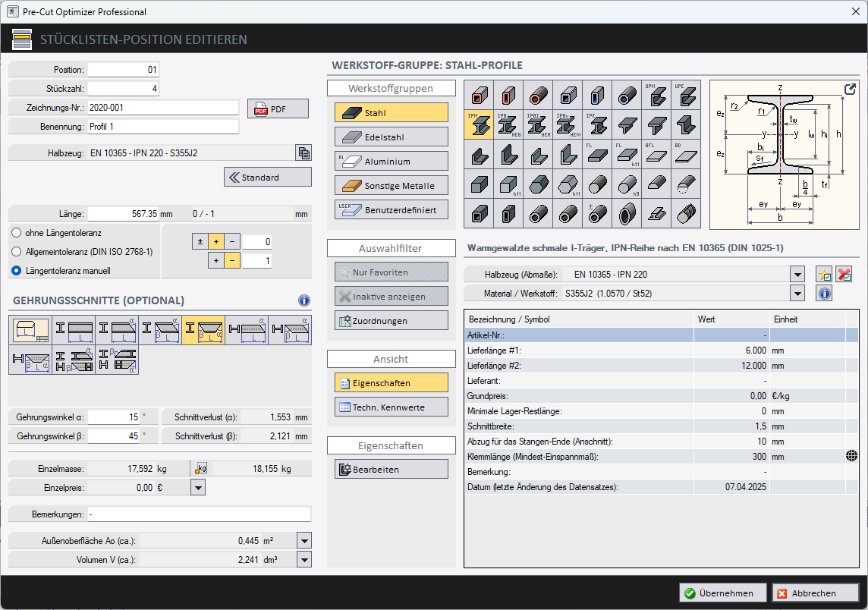Select the ribbed reinforcing bar icon
This screenshot has width=868, height=610.
(686, 213)
